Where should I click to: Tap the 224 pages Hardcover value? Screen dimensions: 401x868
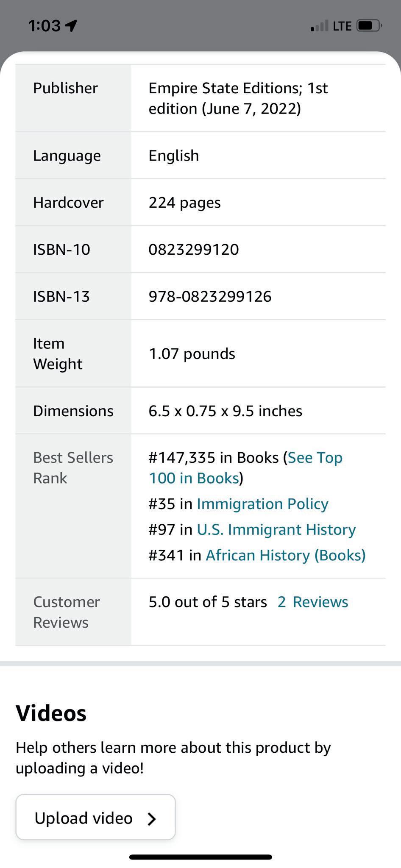pos(184,203)
